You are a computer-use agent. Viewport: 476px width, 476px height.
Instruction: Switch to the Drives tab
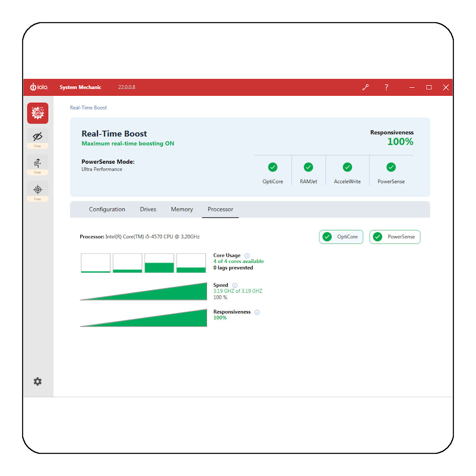coord(148,209)
